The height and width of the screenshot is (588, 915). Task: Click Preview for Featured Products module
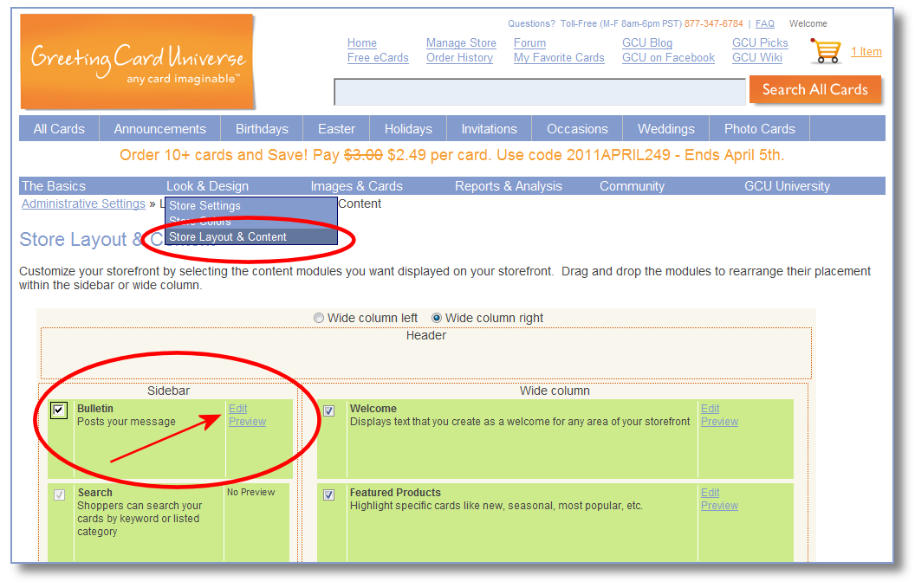click(719, 505)
